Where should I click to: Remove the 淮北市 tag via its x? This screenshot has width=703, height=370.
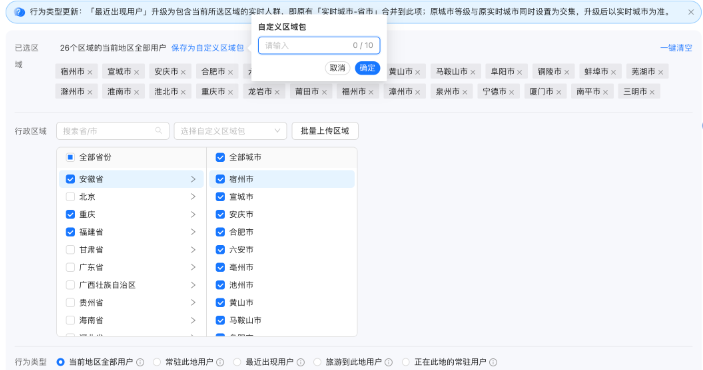coord(183,92)
